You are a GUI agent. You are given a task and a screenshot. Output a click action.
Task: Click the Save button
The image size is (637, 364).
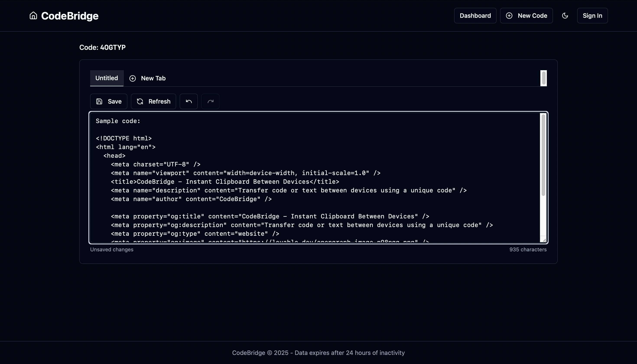coord(109,101)
